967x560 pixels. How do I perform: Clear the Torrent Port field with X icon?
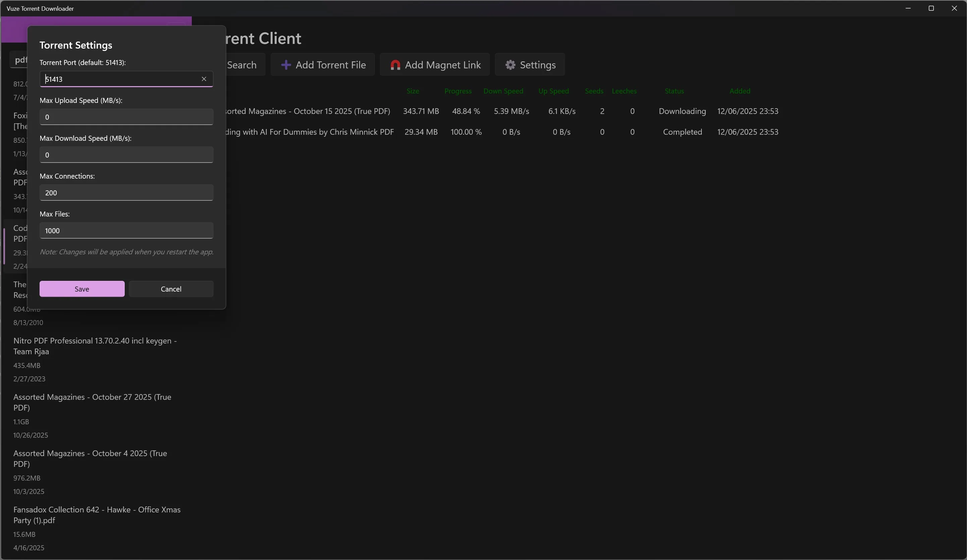click(204, 79)
